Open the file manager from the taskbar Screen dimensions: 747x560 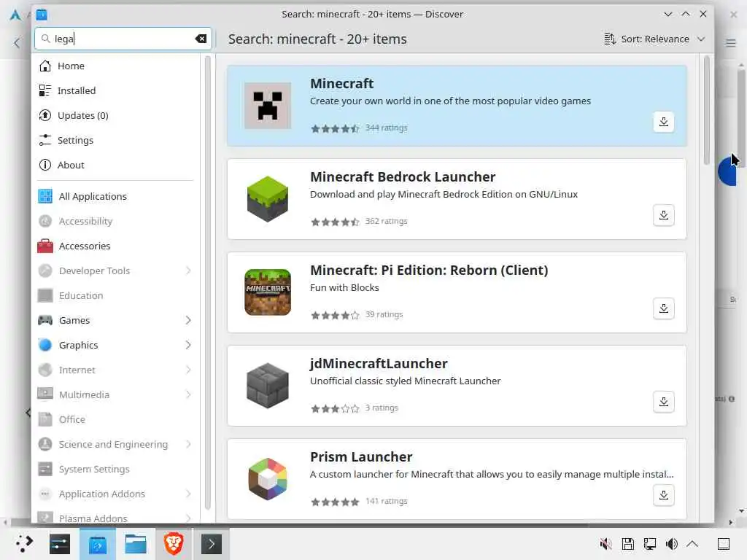(135, 544)
